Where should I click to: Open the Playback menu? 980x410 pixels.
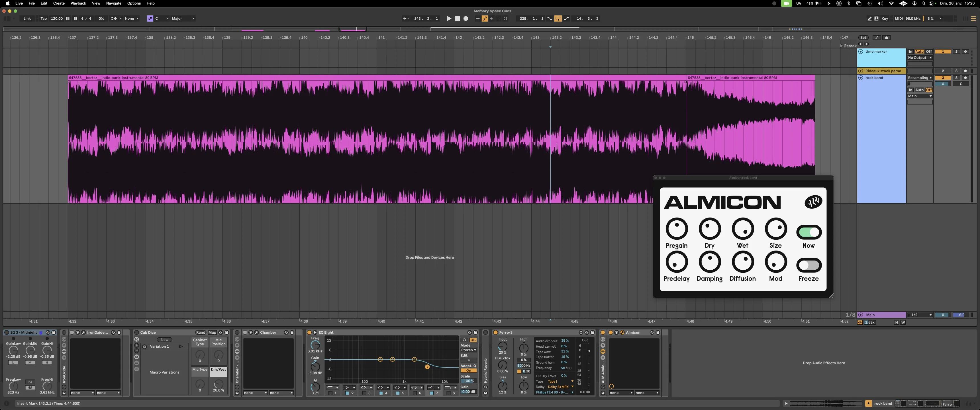click(x=78, y=3)
